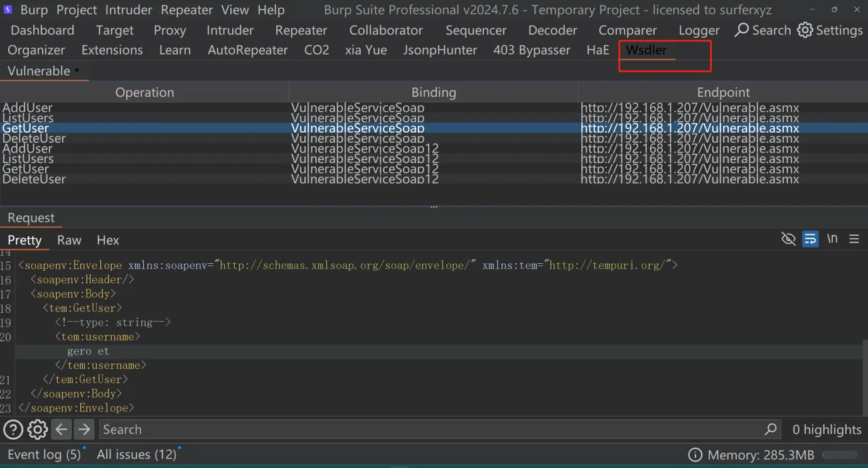868x468 pixels.
Task: Click the magnifier icon in the bottom search bar
Action: coord(771,430)
